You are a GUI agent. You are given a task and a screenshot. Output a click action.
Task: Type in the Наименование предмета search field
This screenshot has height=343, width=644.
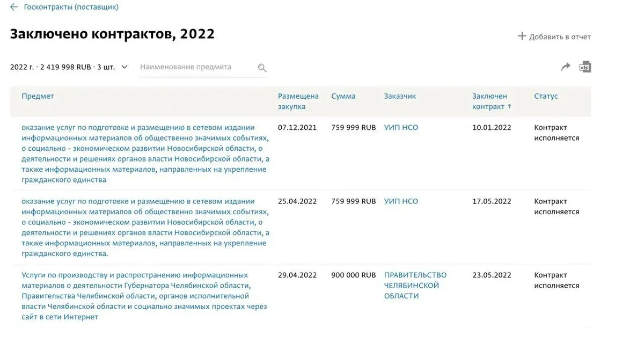click(196, 67)
